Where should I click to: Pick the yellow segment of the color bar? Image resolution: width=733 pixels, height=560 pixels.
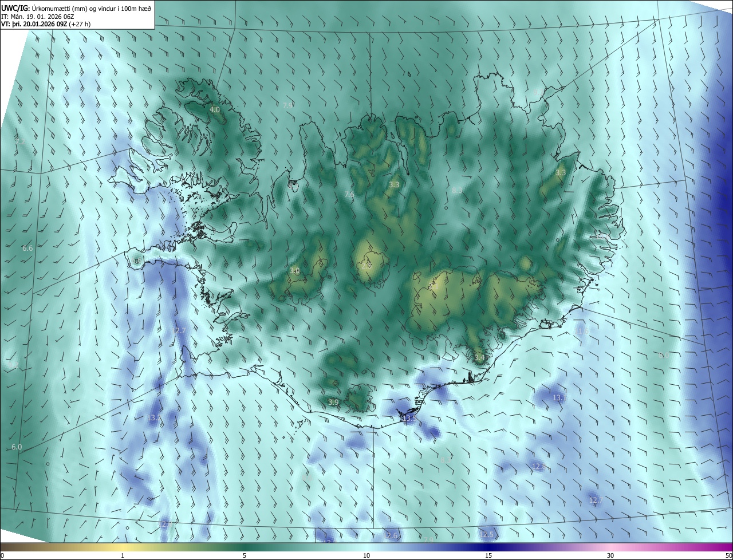coord(123,547)
